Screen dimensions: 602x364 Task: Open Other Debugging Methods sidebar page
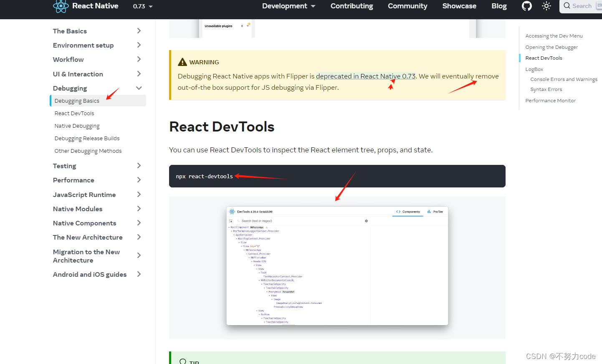pyautogui.click(x=88, y=151)
